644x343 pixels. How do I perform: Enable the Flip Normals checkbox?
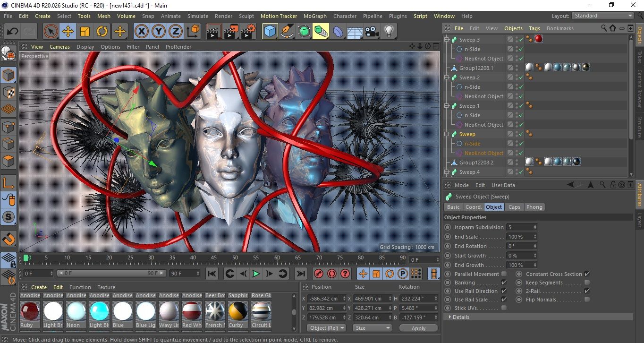tap(587, 300)
